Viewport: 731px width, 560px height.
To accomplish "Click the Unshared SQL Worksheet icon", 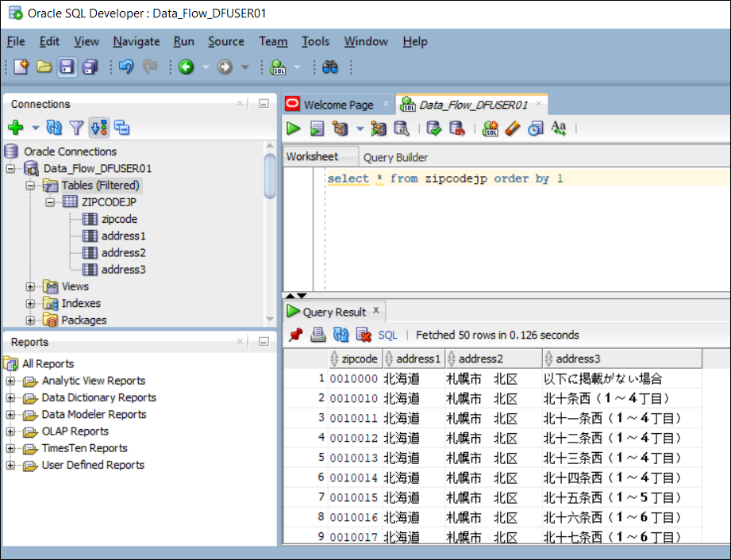I will (490, 128).
